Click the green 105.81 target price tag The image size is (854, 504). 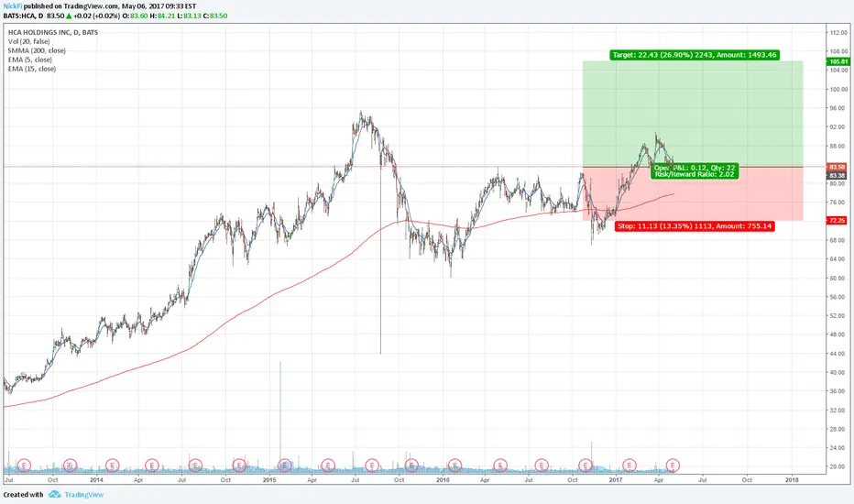click(838, 62)
